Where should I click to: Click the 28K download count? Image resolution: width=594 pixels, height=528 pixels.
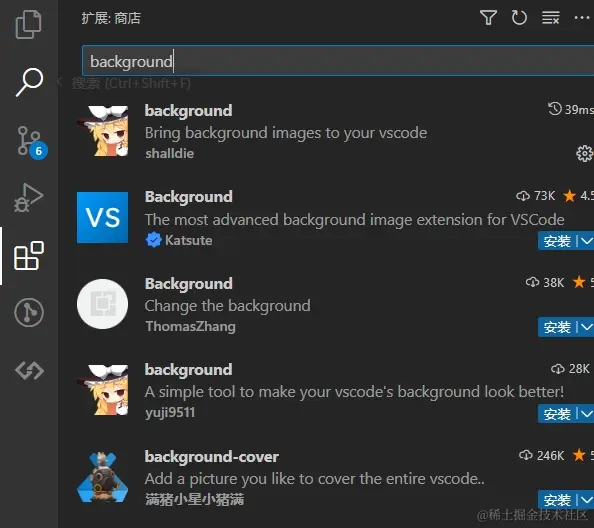click(570, 369)
